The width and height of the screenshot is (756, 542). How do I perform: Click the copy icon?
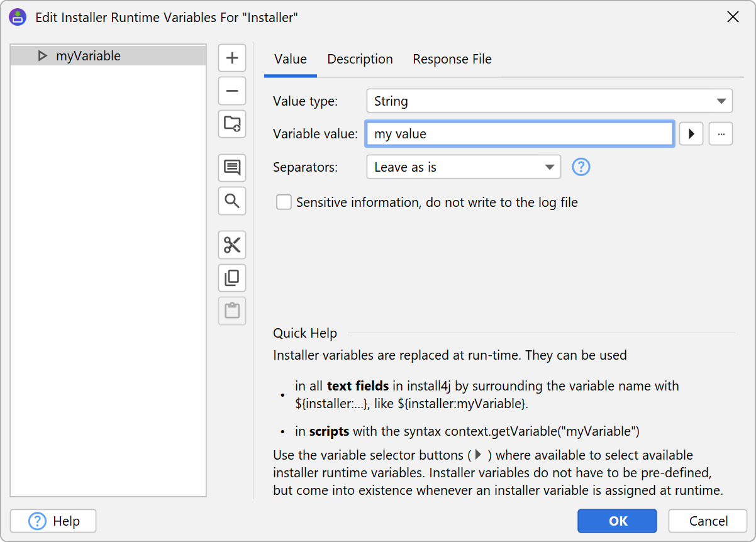pyautogui.click(x=232, y=278)
